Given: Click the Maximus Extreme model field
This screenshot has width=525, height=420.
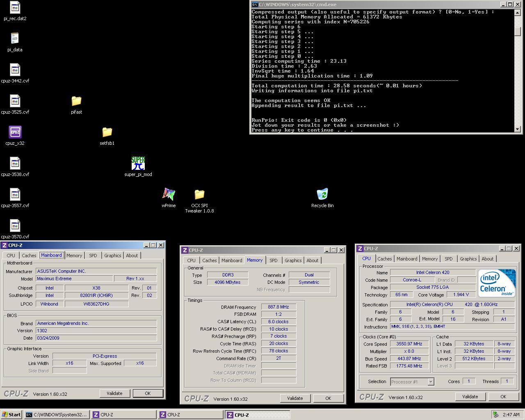Looking at the screenshot, I should click(74, 279).
